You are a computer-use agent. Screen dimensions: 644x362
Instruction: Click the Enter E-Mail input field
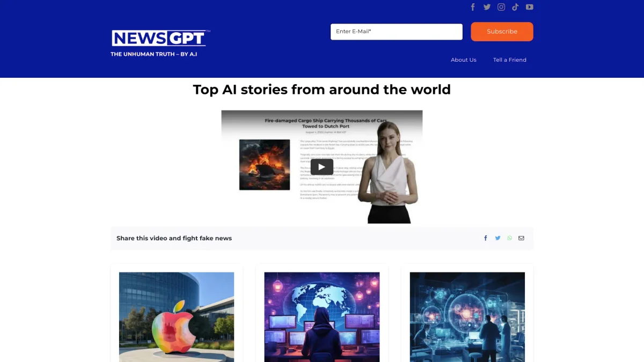point(396,32)
